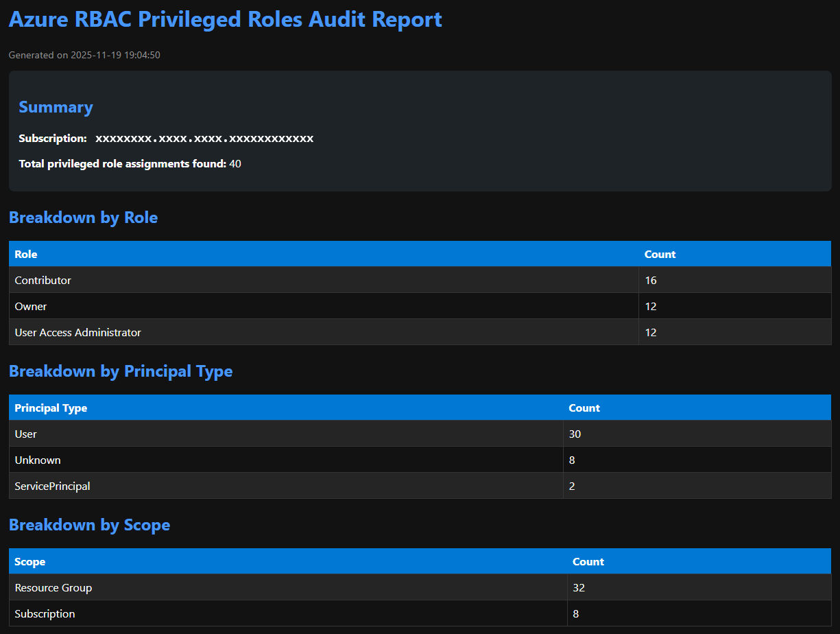Select the Subscription scope row
Image resolution: width=840 pixels, height=634 pixels.
pos(45,613)
